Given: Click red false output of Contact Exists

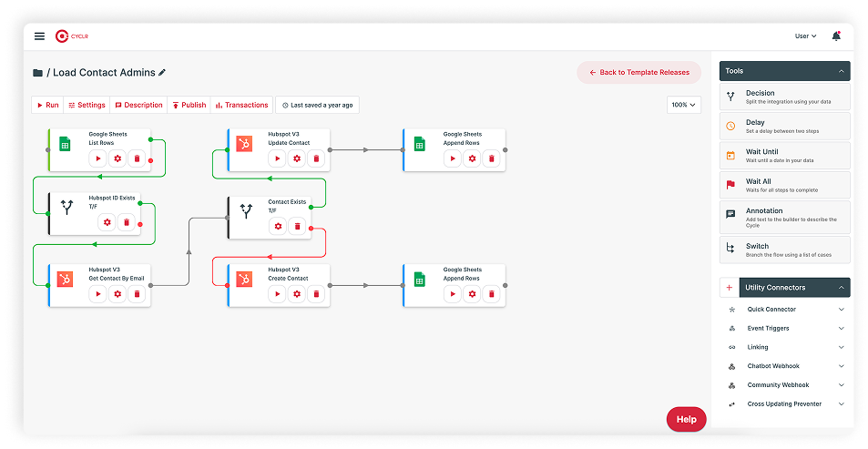Looking at the screenshot, I should (x=311, y=228).
